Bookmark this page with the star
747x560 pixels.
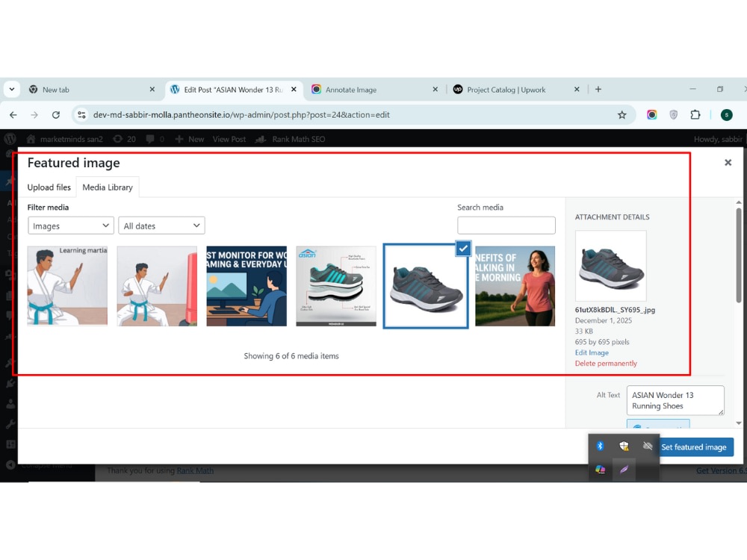point(622,115)
